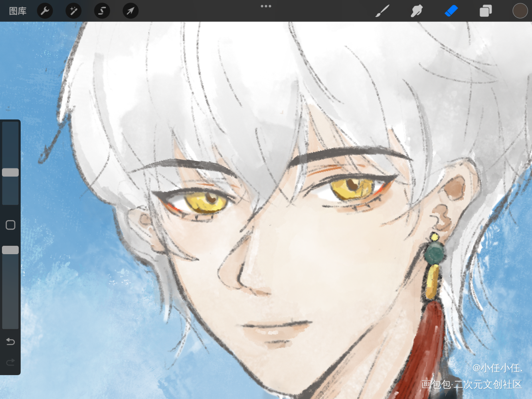Click the opacity slider handle

coord(10,250)
